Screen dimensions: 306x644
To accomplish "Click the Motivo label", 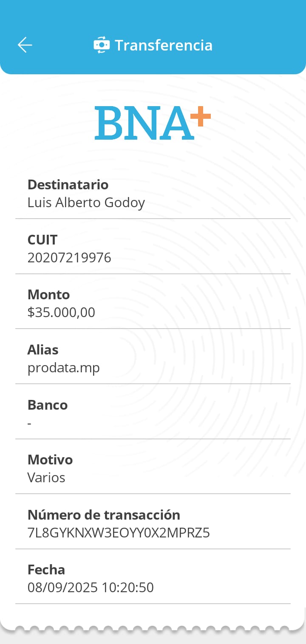I will click(x=50, y=460).
